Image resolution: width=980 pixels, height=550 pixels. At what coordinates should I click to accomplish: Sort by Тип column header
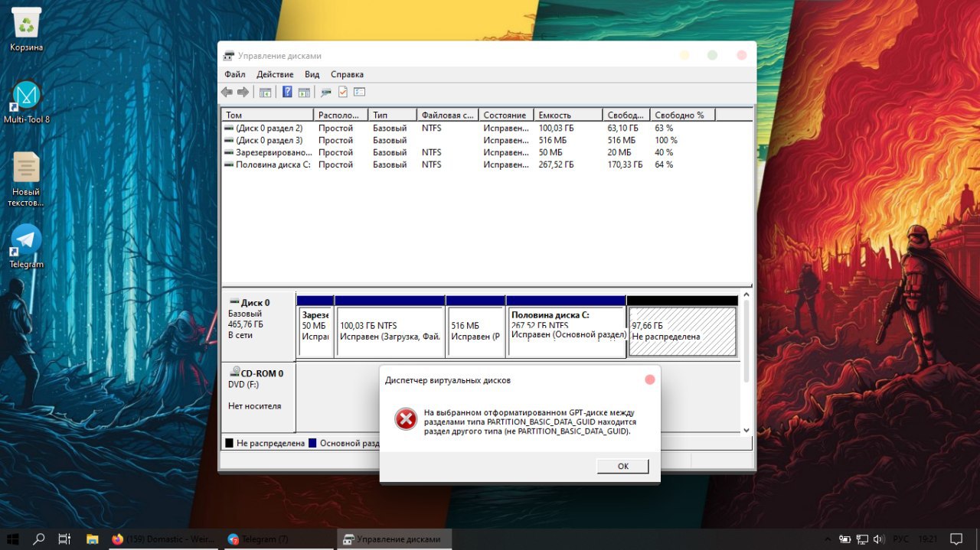(x=393, y=115)
